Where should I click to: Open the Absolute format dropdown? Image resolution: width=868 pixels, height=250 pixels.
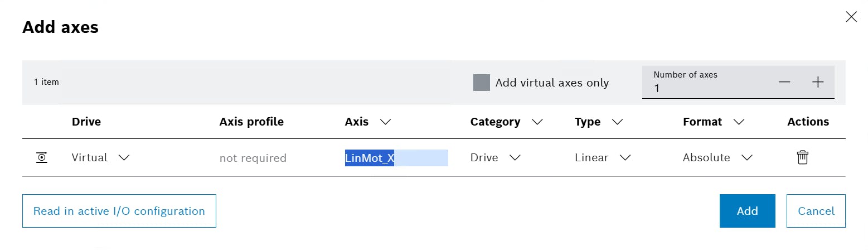pos(717,158)
